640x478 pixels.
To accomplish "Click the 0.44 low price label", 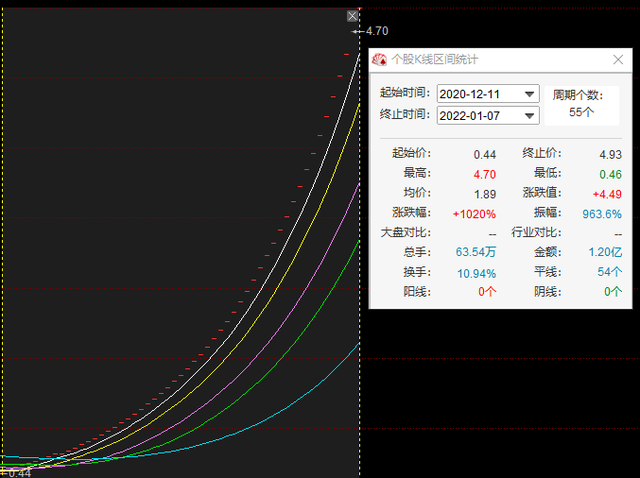I will [x=20, y=472].
